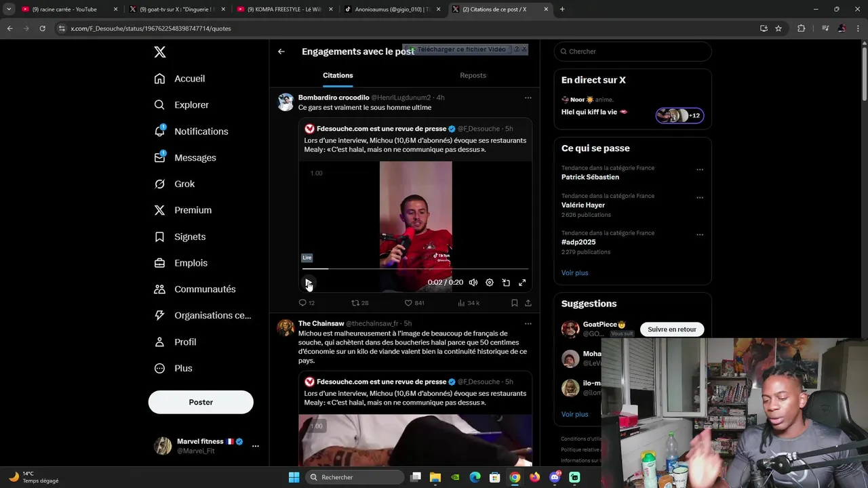Click the address bar URL
Screen dimensions: 868x488
click(151, 28)
